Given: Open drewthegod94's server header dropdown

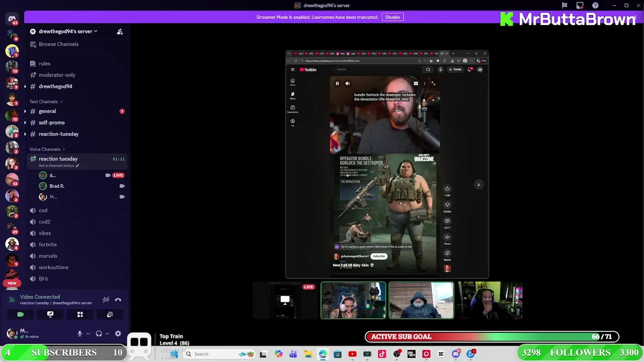Looking at the screenshot, I should [x=67, y=31].
